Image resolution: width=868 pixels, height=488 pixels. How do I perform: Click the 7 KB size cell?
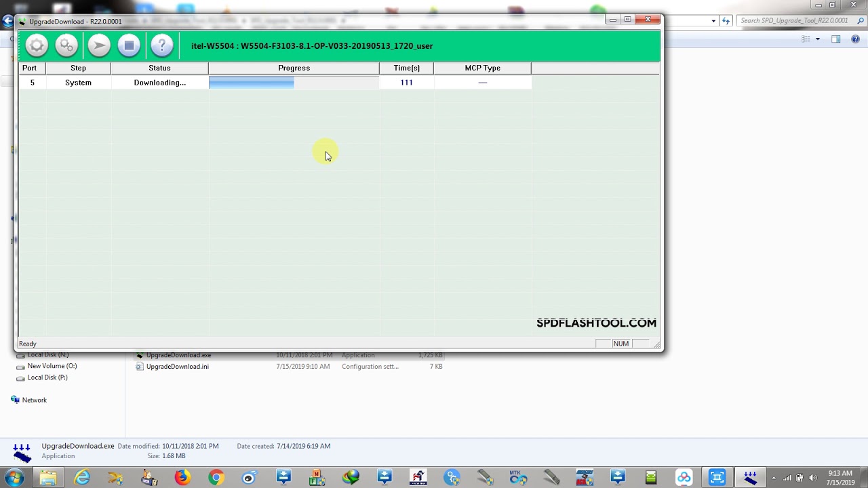pos(436,367)
